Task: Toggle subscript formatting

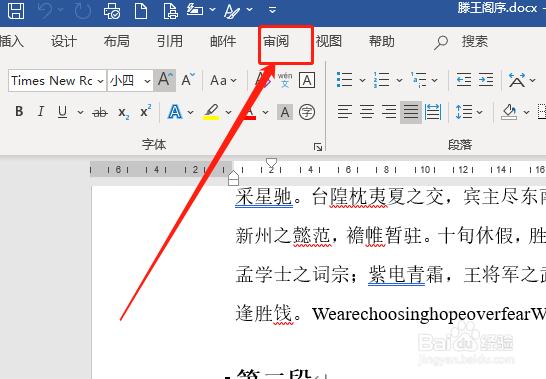Action: [x=123, y=113]
